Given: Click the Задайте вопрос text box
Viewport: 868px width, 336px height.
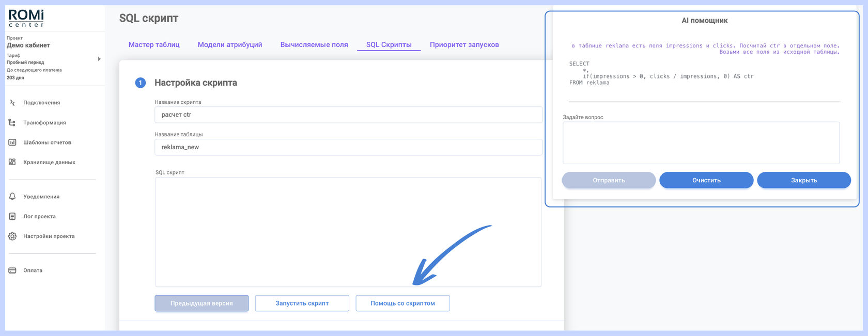Looking at the screenshot, I should pyautogui.click(x=701, y=143).
